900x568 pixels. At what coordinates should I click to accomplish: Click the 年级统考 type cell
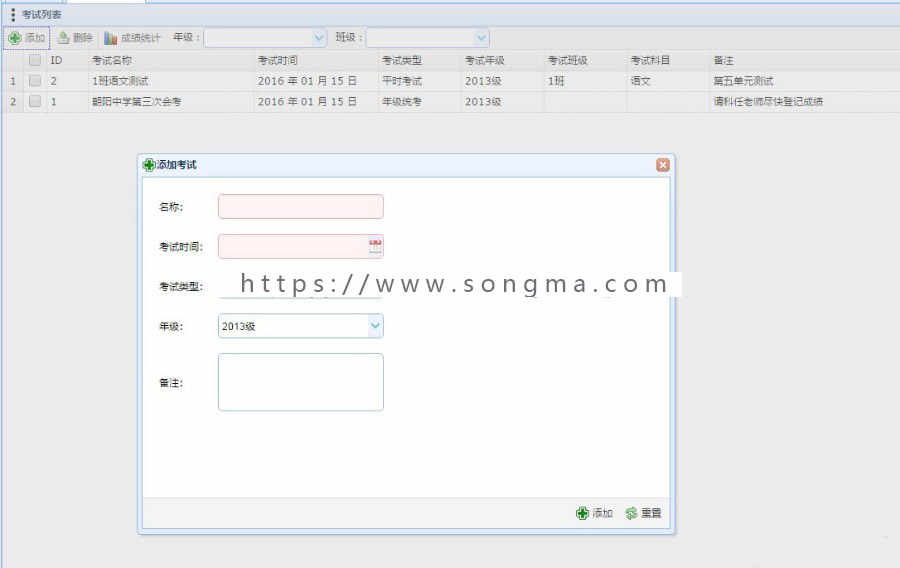coord(402,102)
